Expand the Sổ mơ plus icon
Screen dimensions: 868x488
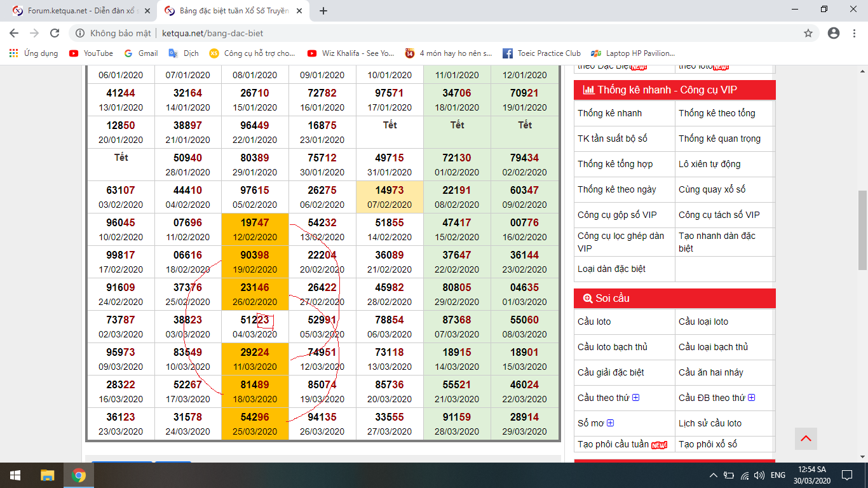tap(611, 423)
